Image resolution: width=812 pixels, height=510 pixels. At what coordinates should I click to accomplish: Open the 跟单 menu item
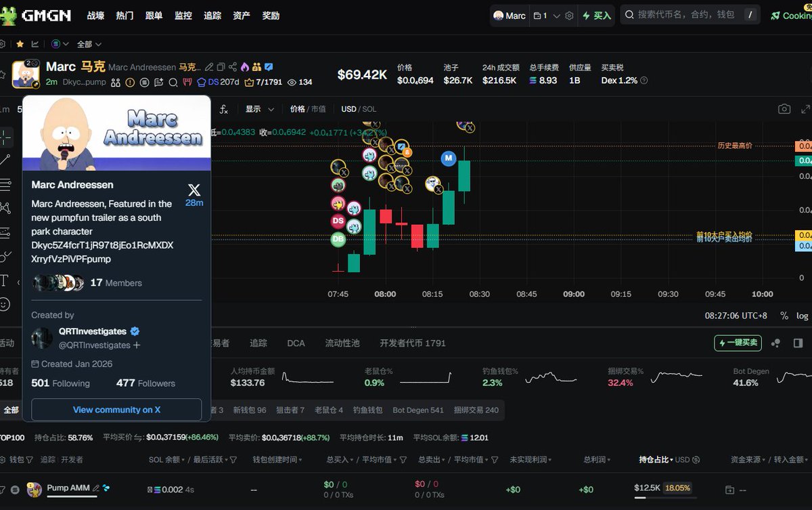click(154, 16)
